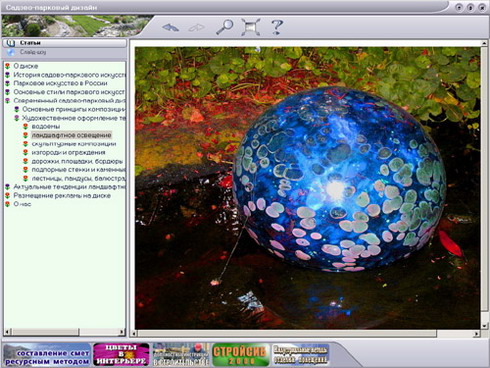Image resolution: width=490 pixels, height=368 pixels.
Task: Open the О диске article
Action: pyautogui.click(x=26, y=66)
